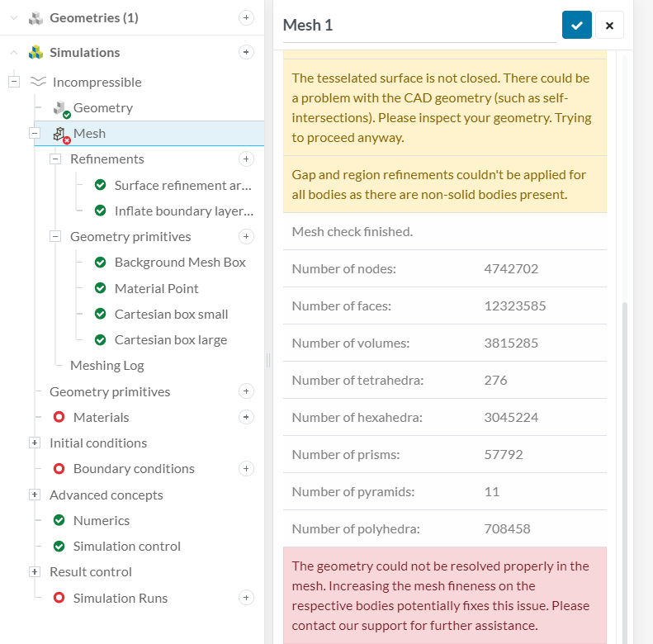
Task: Click the Incompressible wave icon
Action: 38,82
